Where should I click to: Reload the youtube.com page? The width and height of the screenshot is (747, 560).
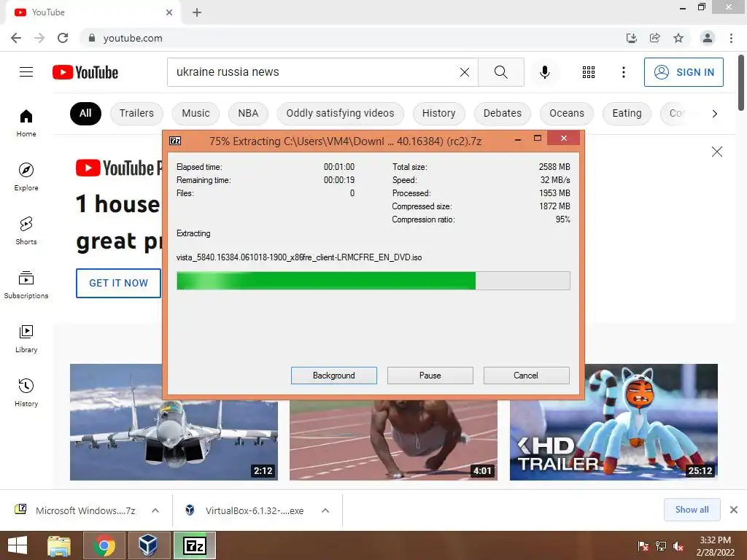(63, 38)
